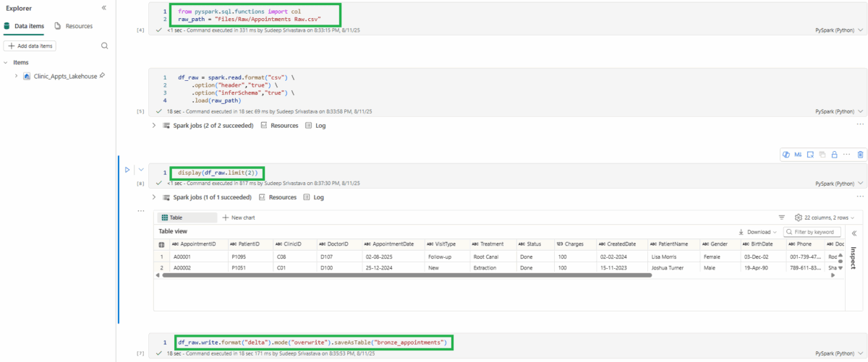Expand Spark jobs (2 of 2 succeeded)
The height and width of the screenshot is (362, 868).
click(x=154, y=125)
